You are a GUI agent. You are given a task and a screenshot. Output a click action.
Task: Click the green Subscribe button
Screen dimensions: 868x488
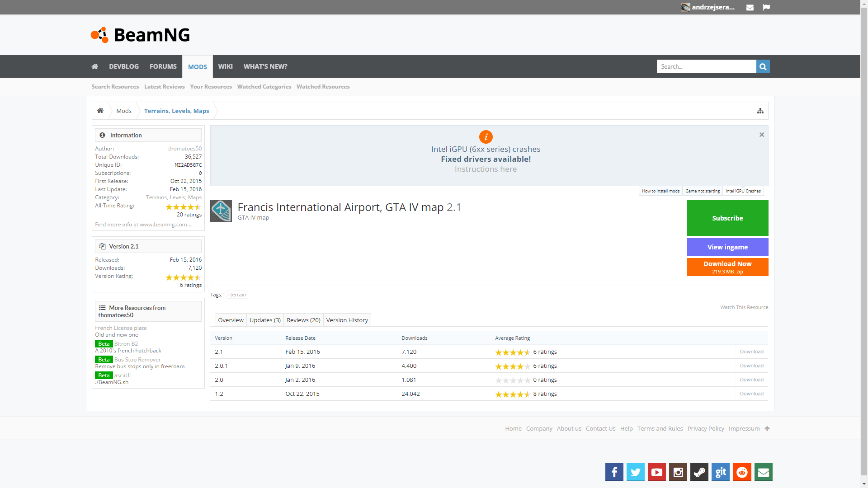(x=727, y=218)
